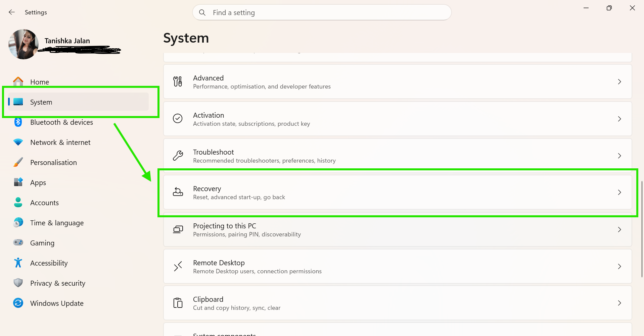Image resolution: width=644 pixels, height=336 pixels.
Task: Click the Time & language globe icon
Action: pos(18,222)
